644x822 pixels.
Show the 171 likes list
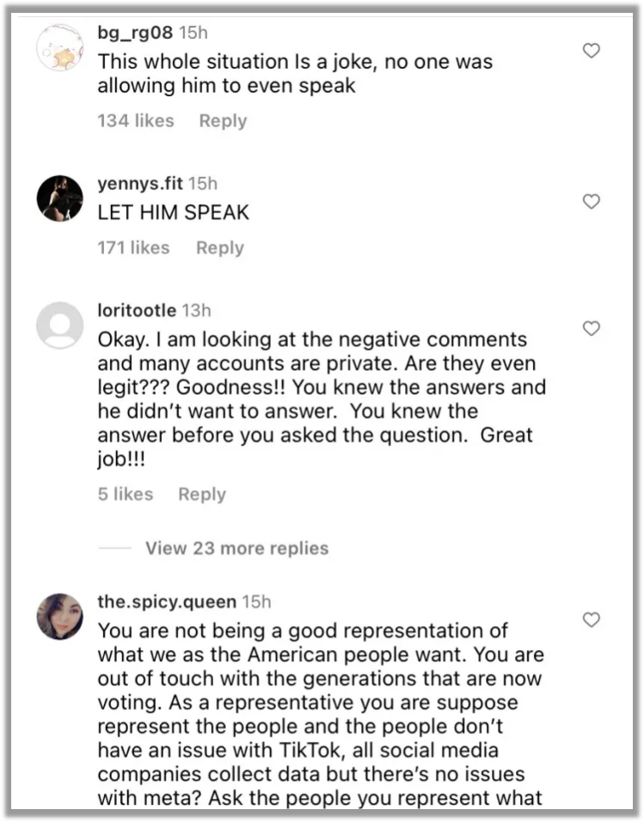[x=133, y=248]
